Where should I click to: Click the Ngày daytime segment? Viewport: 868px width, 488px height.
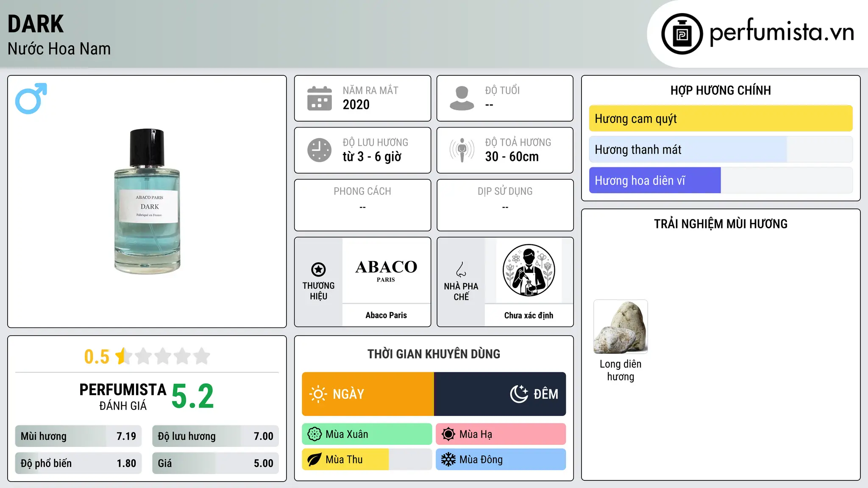tap(368, 394)
